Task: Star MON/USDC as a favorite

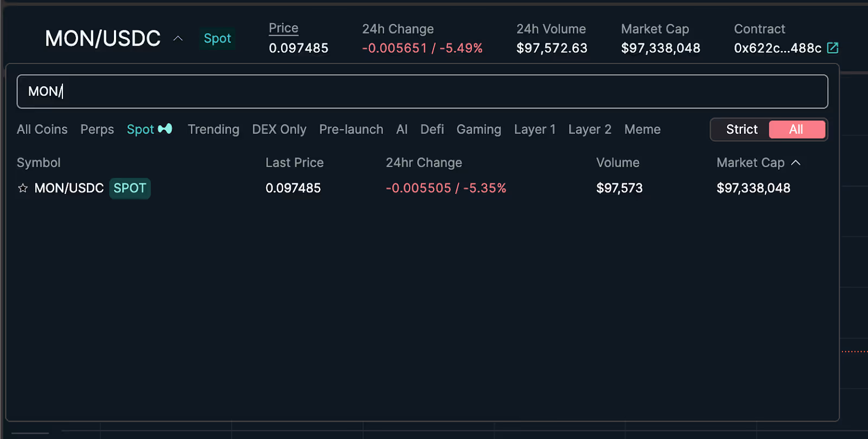Action: 23,188
